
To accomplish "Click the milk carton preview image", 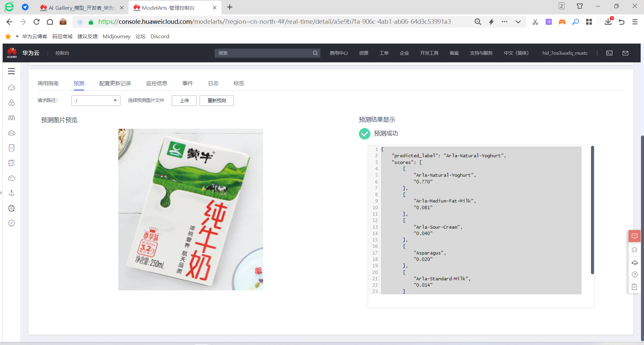I will pos(191,210).
